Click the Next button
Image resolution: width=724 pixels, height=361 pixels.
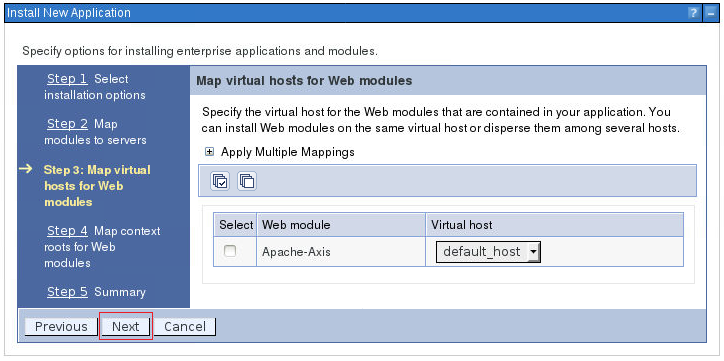point(126,327)
